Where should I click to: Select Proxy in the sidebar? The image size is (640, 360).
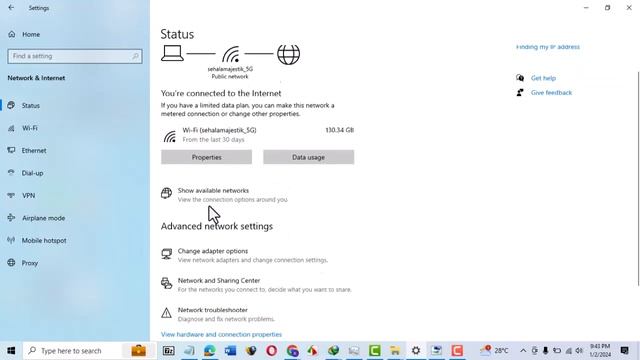tap(29, 263)
